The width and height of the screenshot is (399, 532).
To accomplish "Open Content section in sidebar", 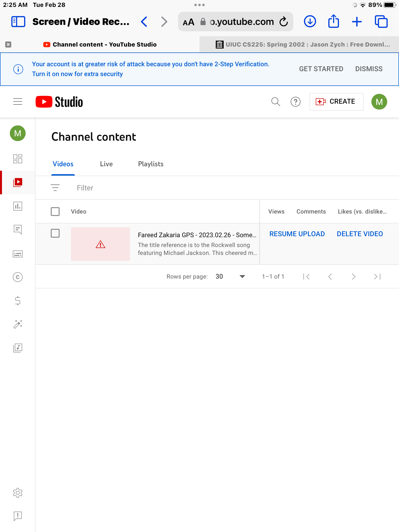I will [18, 183].
